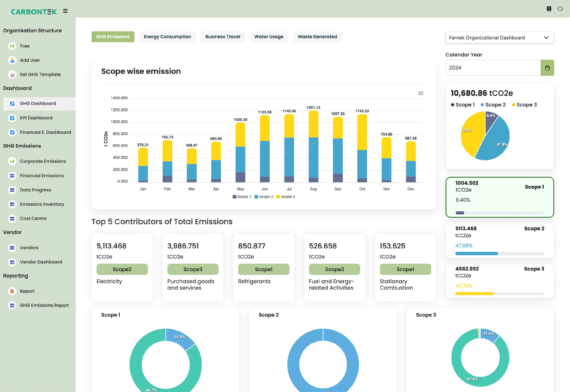Click the Report document icon

12,291
